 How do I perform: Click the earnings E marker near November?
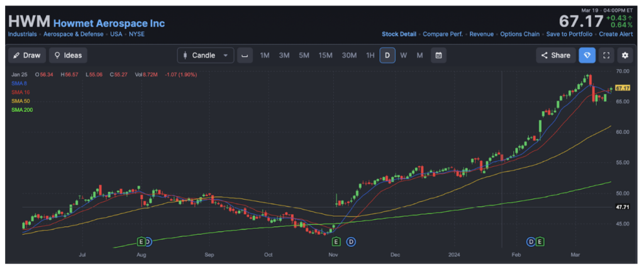point(336,242)
